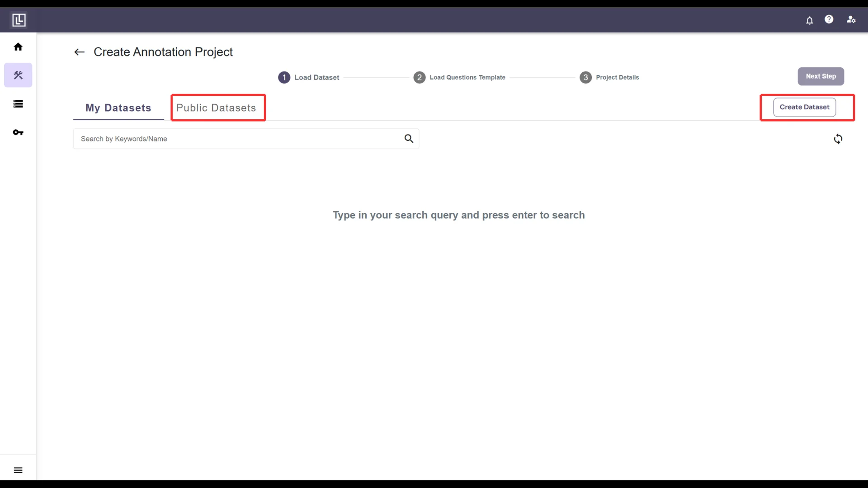Select step 3 Project Details
The image size is (868, 488).
click(609, 77)
